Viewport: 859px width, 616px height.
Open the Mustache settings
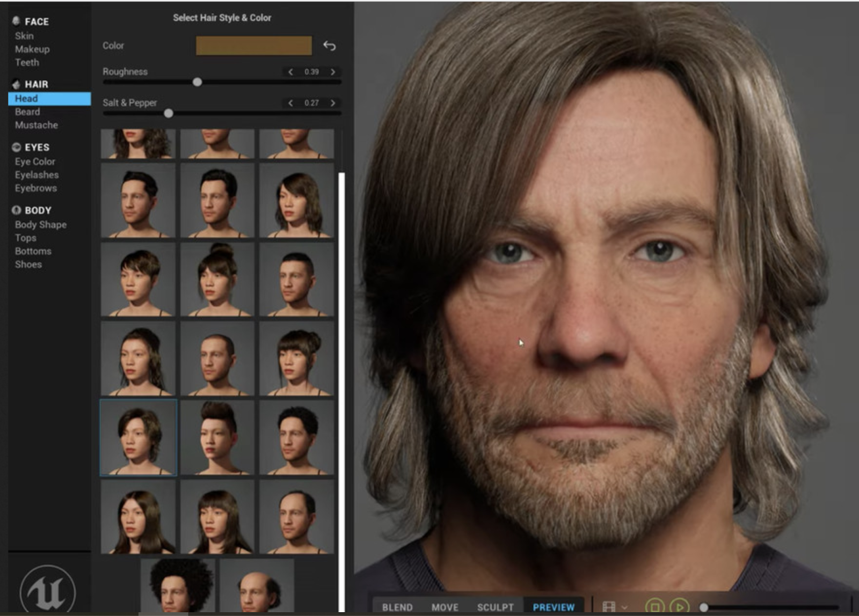pyautogui.click(x=37, y=125)
